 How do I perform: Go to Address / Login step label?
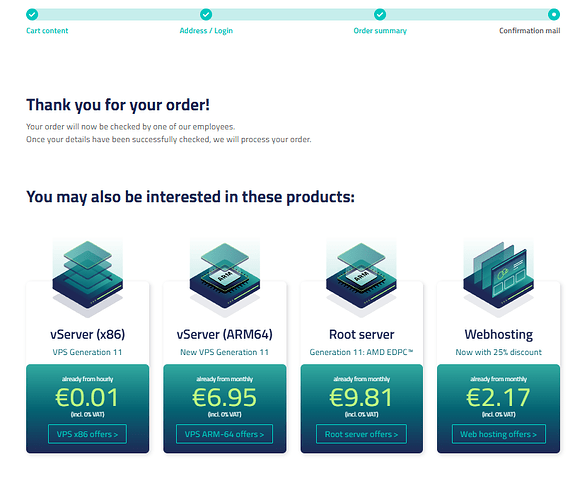(x=206, y=31)
